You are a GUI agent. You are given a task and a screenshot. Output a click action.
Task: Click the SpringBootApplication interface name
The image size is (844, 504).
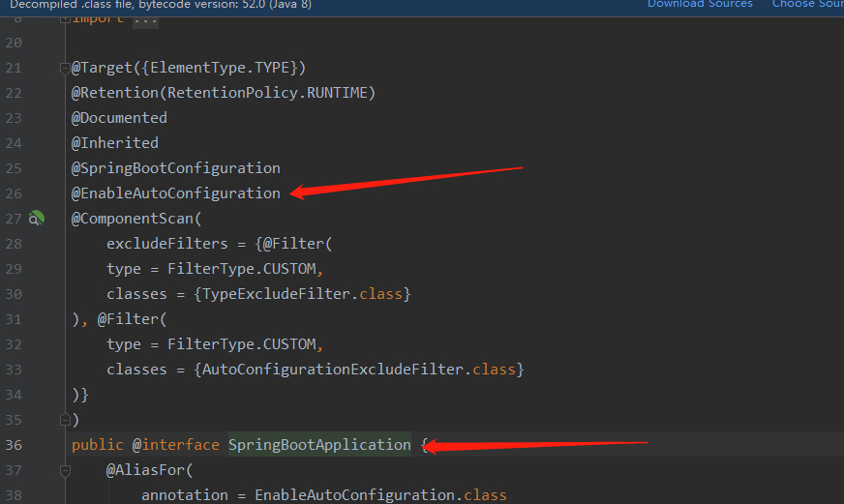(x=319, y=445)
